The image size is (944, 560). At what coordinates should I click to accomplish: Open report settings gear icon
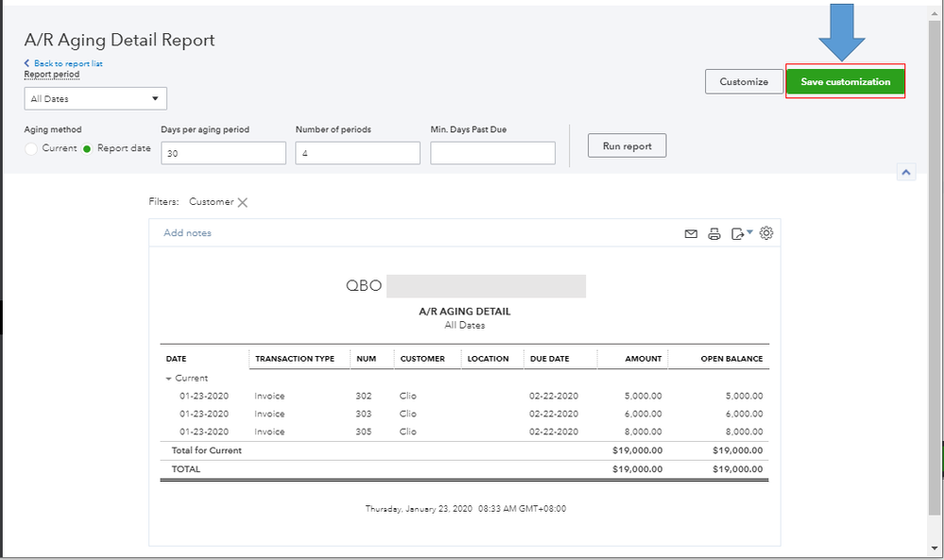[x=766, y=232]
